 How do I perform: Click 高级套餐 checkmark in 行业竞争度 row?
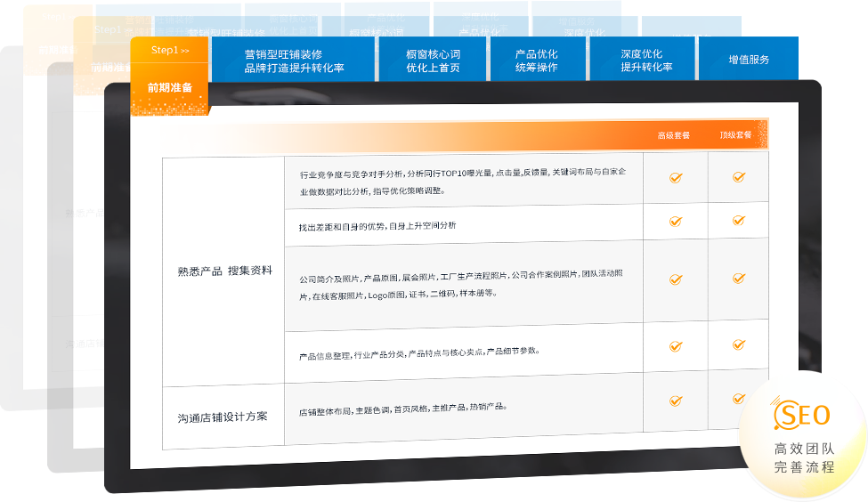675,178
